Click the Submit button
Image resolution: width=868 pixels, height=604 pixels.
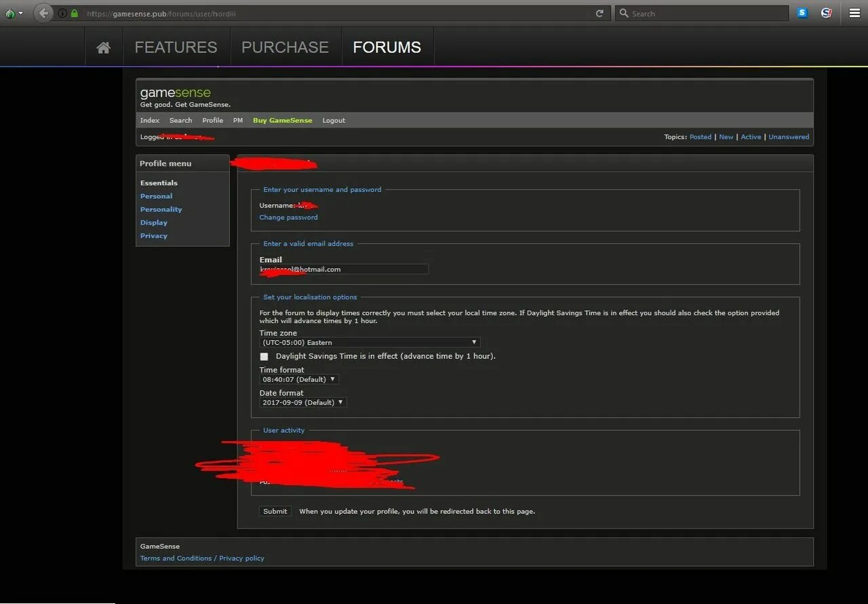pos(275,511)
